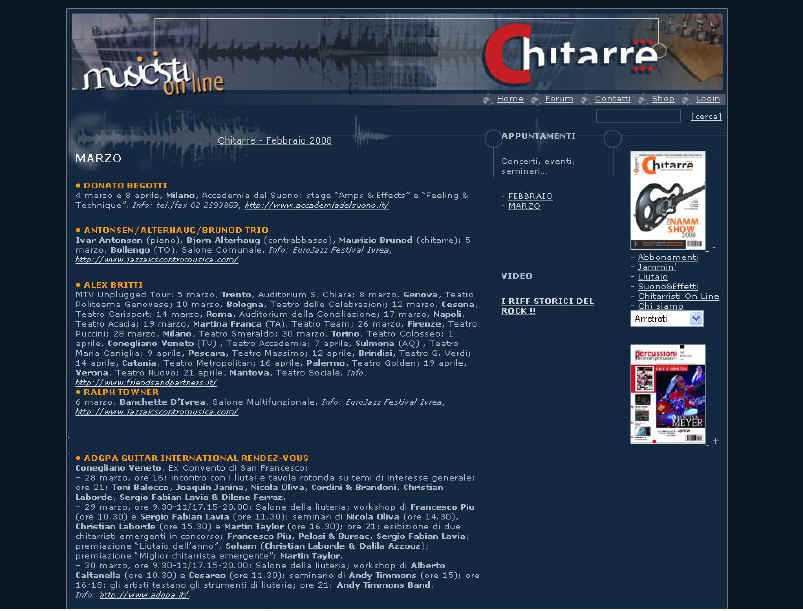Select the MARZO link under Appuntamenti

524,205
